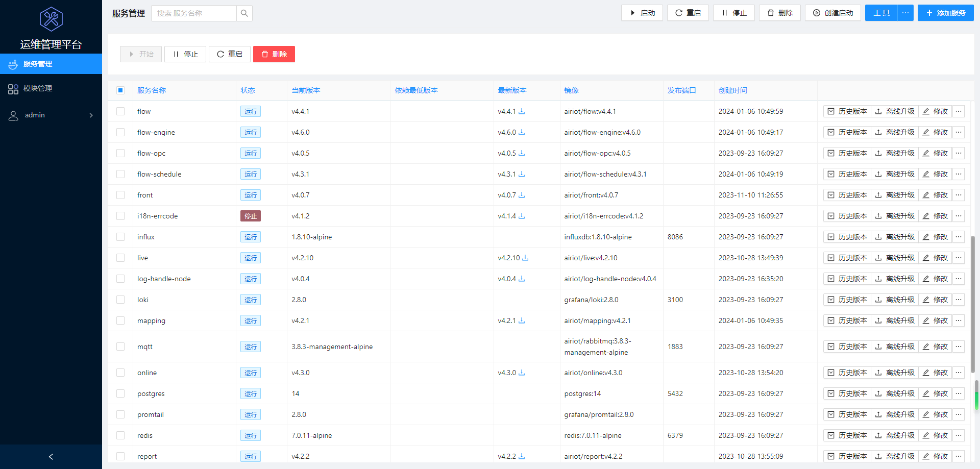This screenshot has width=980, height=469.
Task: Open more options for influx row
Action: point(959,237)
